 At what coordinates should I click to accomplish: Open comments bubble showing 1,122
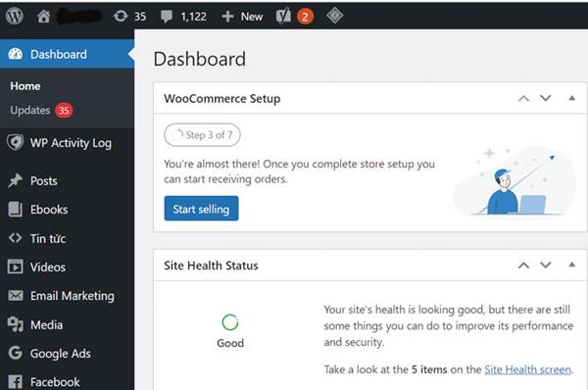167,17
